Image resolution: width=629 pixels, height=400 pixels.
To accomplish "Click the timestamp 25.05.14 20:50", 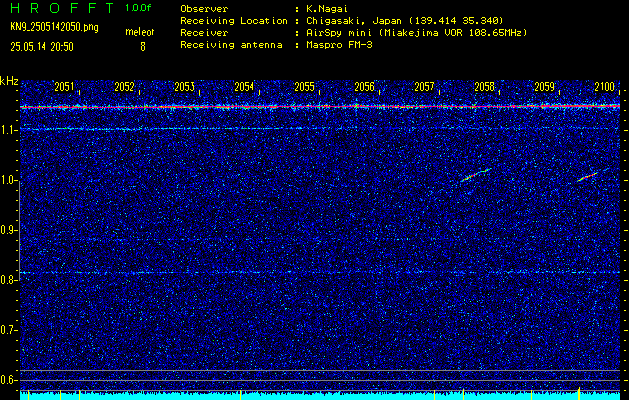I will (x=42, y=47).
